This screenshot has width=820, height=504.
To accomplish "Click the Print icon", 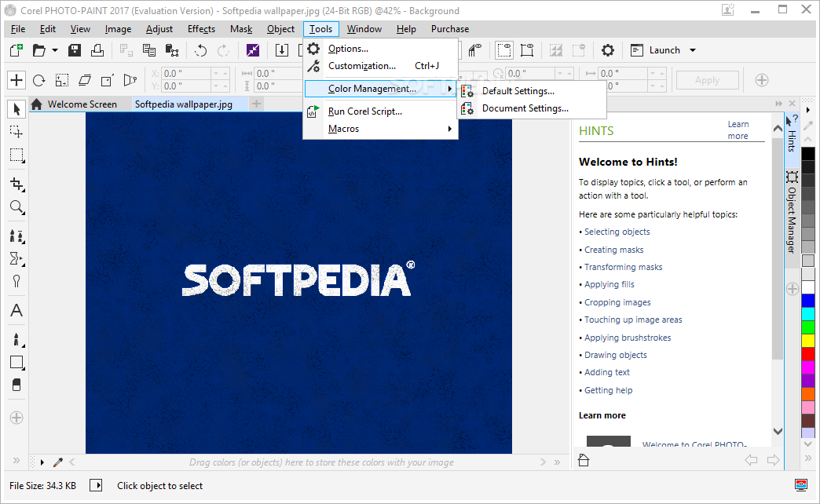I will 97,50.
